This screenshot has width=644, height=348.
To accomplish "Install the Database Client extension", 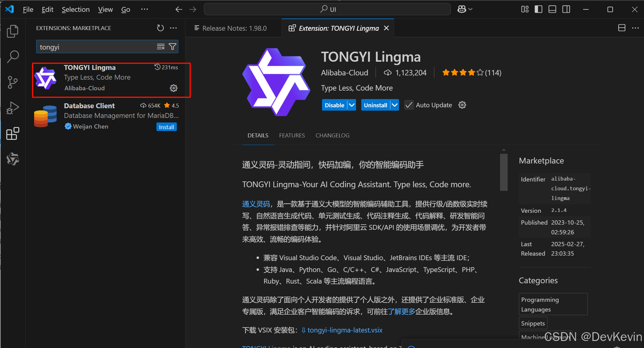I will (x=166, y=127).
